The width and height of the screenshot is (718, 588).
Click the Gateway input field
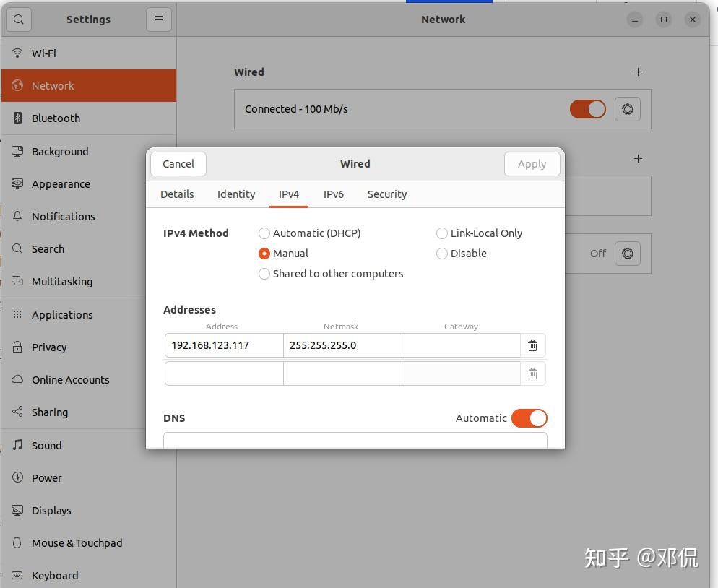tap(461, 345)
